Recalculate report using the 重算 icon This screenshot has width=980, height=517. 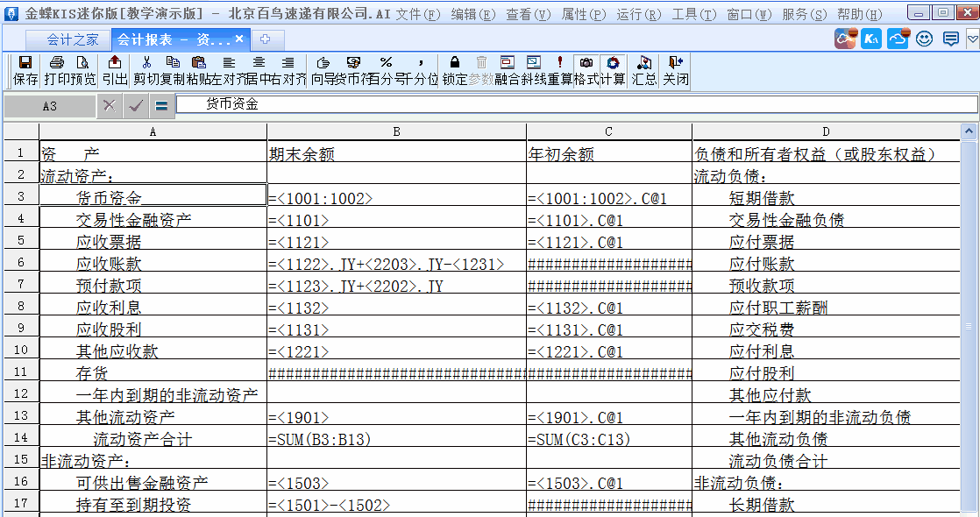click(560, 66)
